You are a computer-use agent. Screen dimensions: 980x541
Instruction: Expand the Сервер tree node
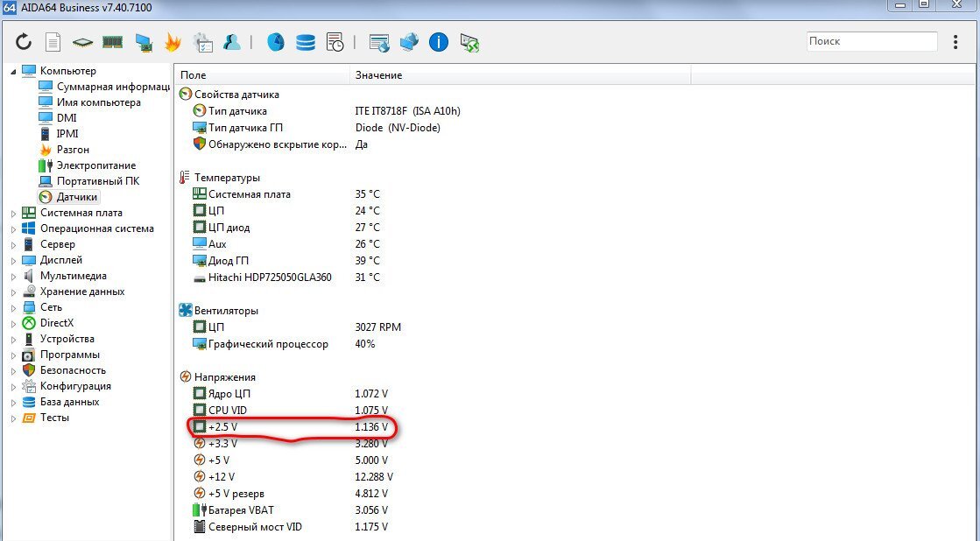(x=13, y=245)
